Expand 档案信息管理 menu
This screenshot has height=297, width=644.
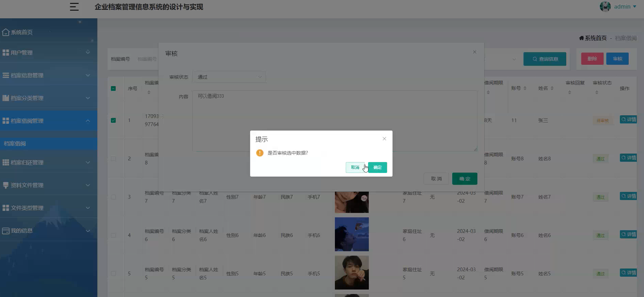49,75
